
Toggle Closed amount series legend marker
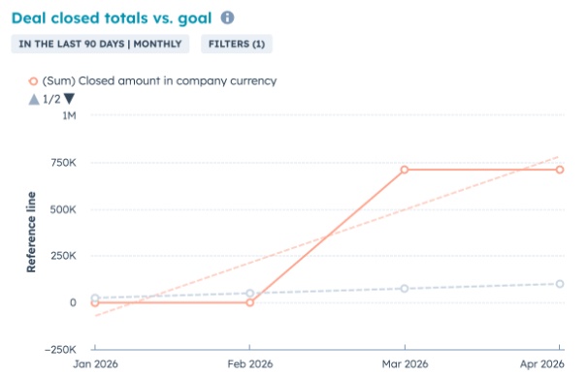(33, 80)
